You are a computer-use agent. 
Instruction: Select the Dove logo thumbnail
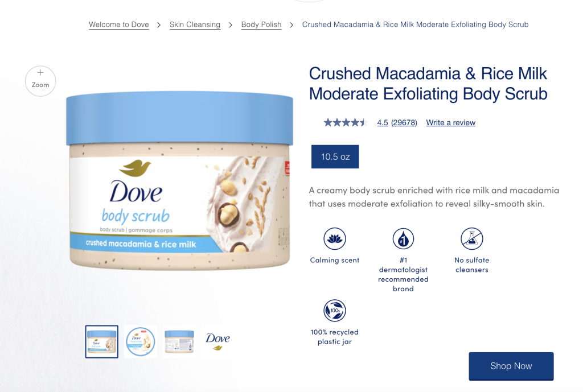pos(218,342)
